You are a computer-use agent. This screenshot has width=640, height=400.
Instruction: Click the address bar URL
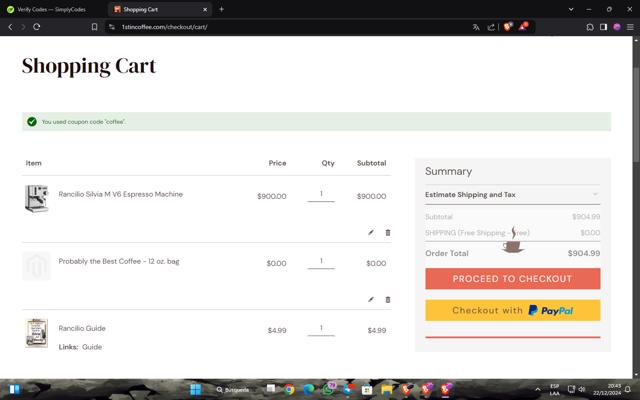(164, 27)
